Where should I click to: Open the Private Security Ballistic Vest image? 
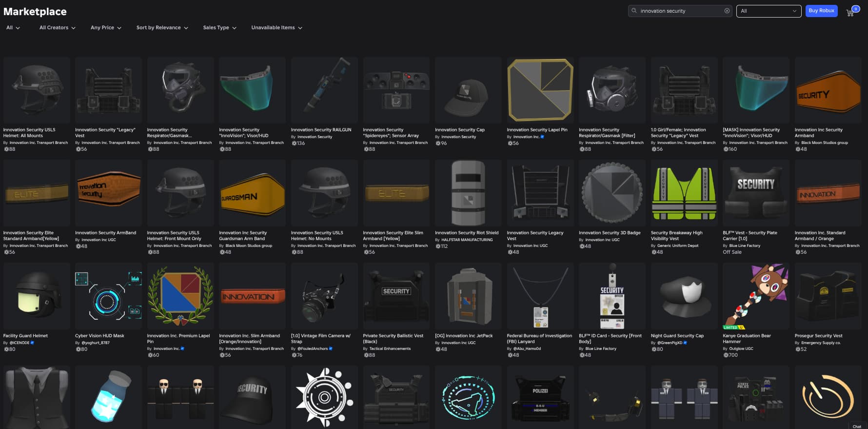[x=396, y=296]
